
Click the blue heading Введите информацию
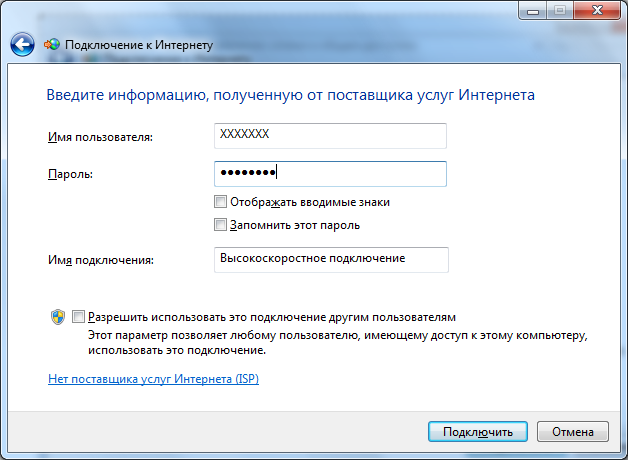pyautogui.click(x=290, y=95)
